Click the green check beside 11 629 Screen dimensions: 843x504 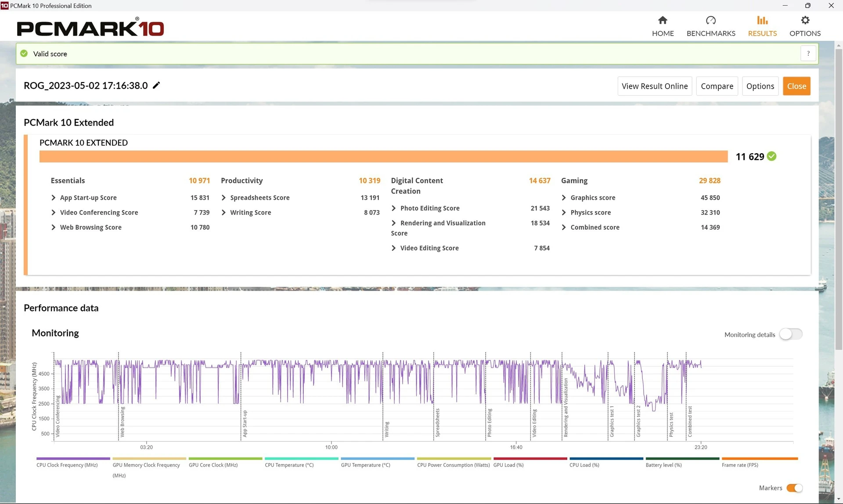point(771,156)
